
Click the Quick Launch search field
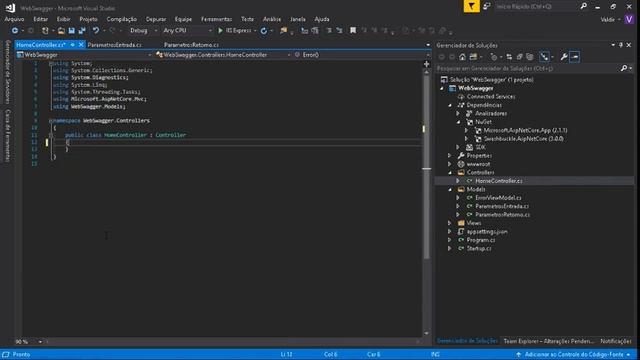pyautogui.click(x=535, y=6)
